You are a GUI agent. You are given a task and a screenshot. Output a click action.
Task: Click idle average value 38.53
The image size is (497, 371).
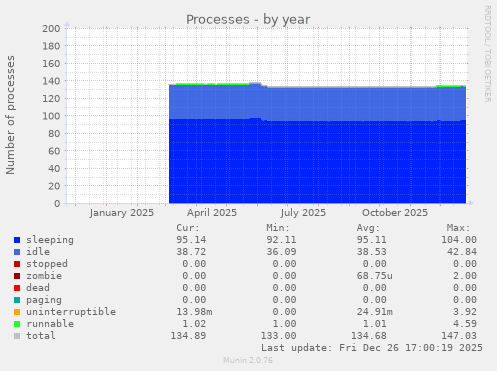click(x=372, y=252)
